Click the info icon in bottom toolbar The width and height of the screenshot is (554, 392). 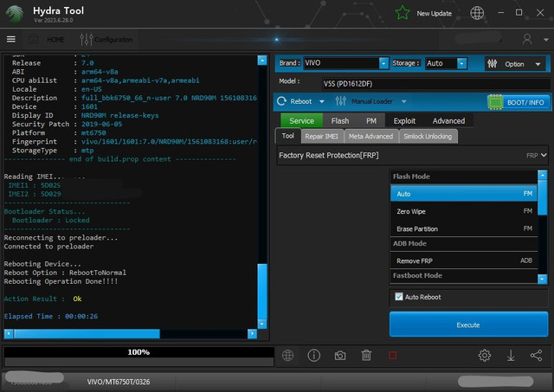313,356
